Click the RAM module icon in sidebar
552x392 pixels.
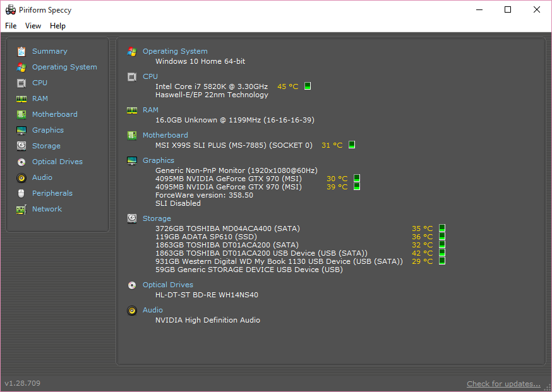(x=21, y=98)
